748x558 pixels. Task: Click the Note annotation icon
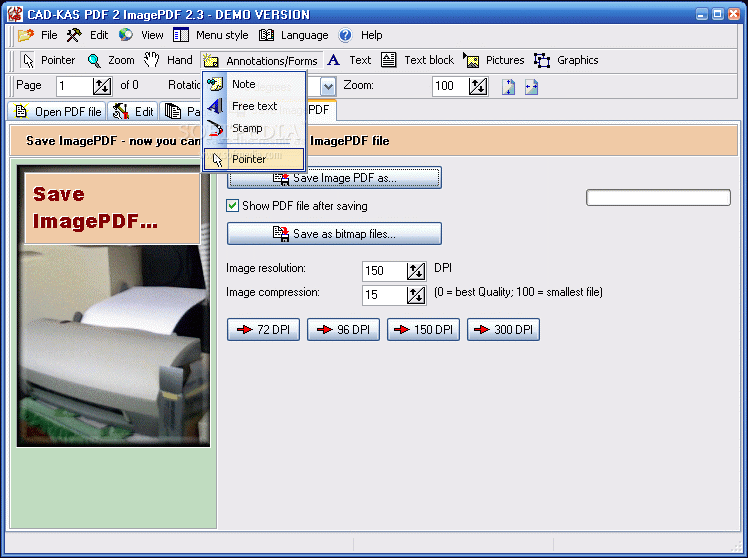click(215, 84)
